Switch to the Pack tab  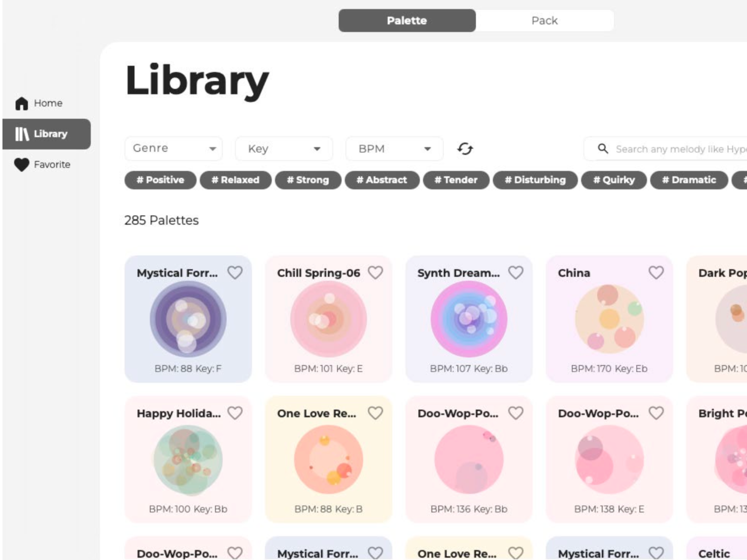[544, 21]
